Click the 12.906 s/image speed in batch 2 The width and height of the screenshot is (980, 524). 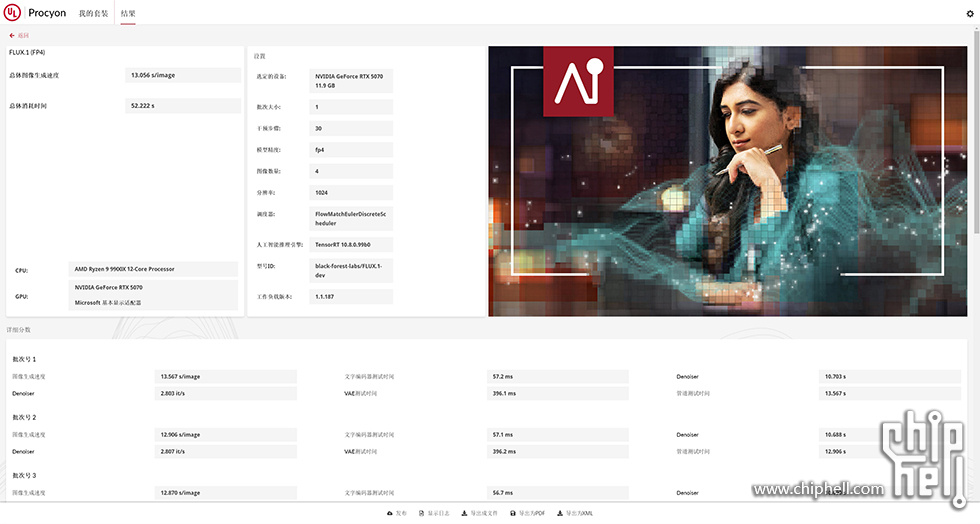pyautogui.click(x=226, y=435)
